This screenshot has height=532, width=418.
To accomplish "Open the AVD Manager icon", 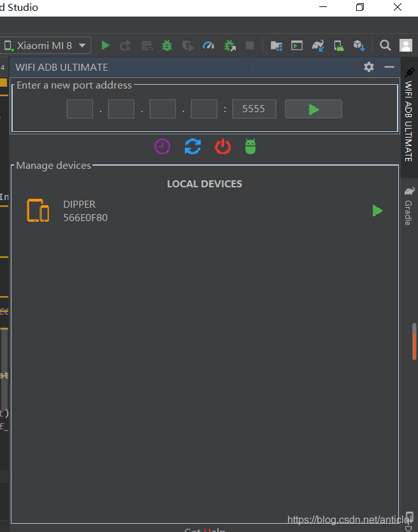I will [x=338, y=45].
